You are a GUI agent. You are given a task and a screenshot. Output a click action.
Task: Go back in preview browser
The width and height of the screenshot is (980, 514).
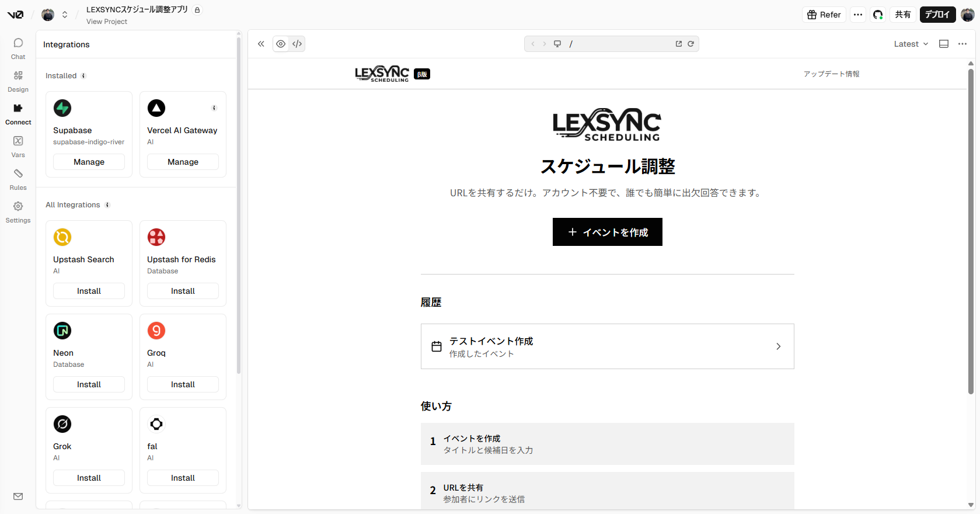coord(533,44)
